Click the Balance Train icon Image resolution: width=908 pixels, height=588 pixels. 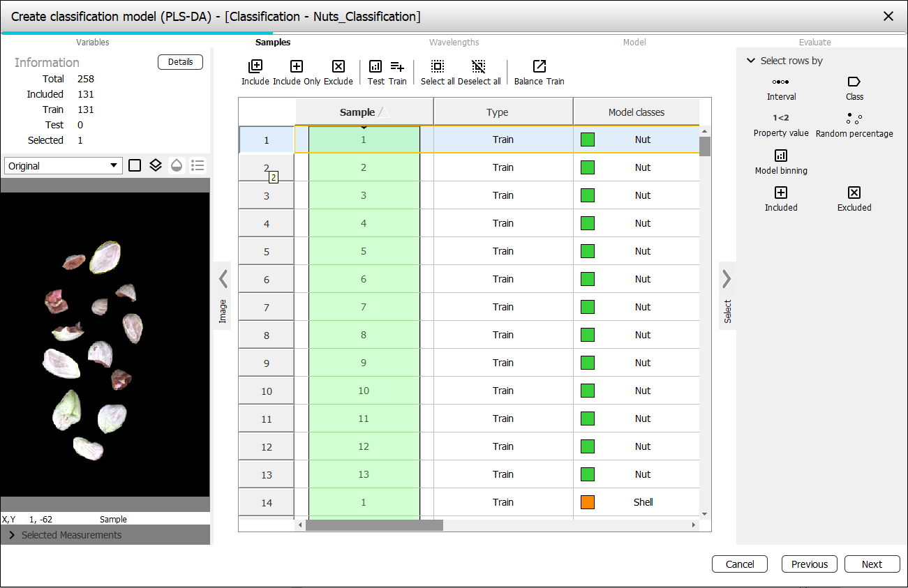[539, 67]
